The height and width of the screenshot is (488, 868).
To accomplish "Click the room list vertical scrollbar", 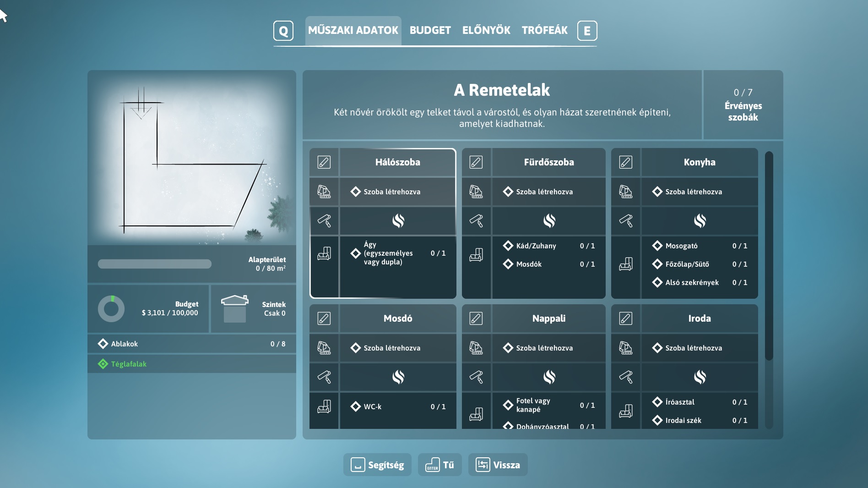I will pyautogui.click(x=769, y=256).
